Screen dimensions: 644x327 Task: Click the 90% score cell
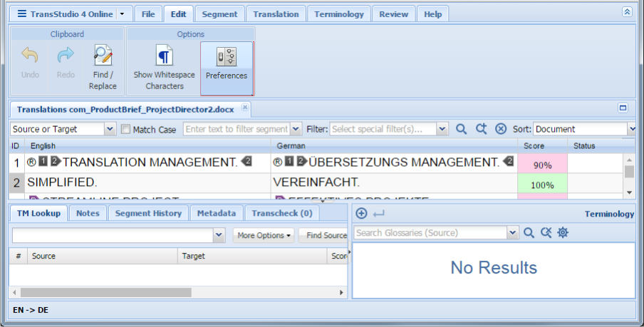click(542, 164)
